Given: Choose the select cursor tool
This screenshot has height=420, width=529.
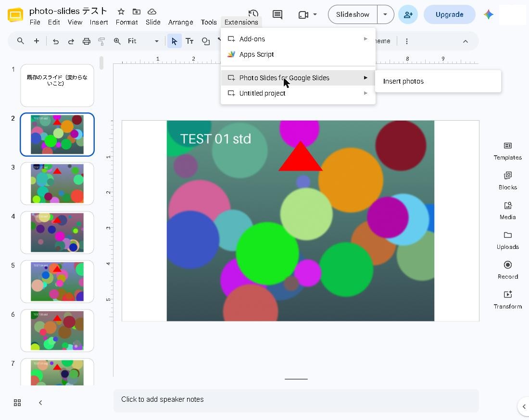Looking at the screenshot, I should pos(175,41).
